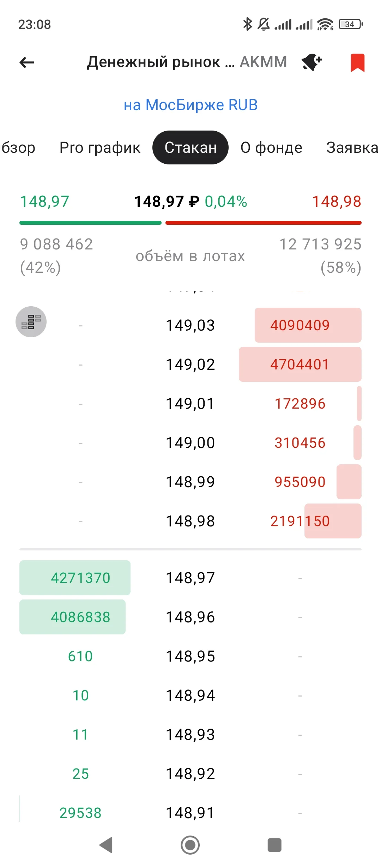Open the battery status indicator
The width and height of the screenshot is (381, 868).
pos(351,24)
